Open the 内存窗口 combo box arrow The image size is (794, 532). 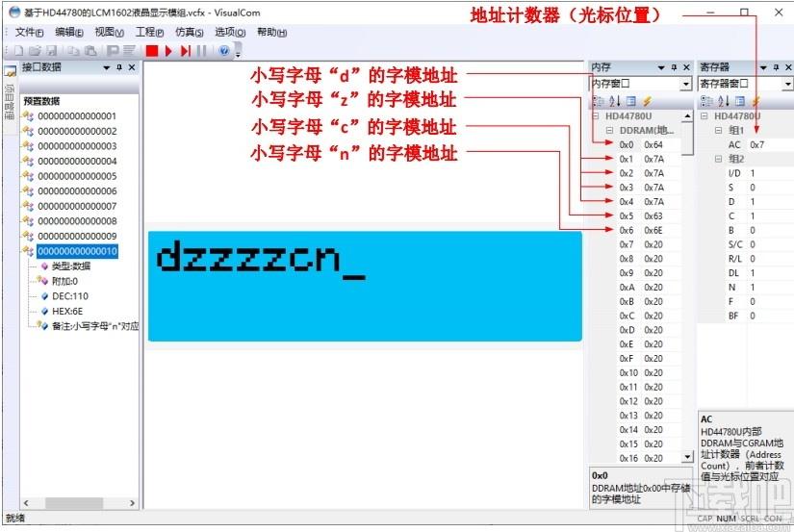(x=686, y=84)
